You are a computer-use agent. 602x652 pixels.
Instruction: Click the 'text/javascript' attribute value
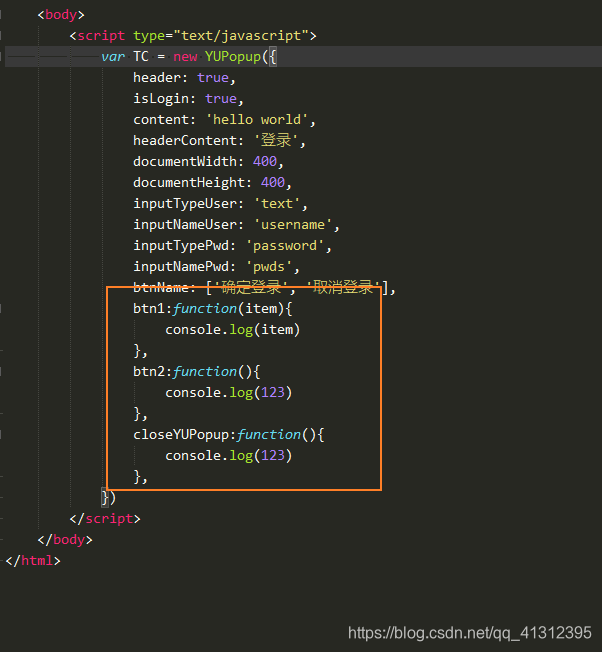tap(241, 36)
